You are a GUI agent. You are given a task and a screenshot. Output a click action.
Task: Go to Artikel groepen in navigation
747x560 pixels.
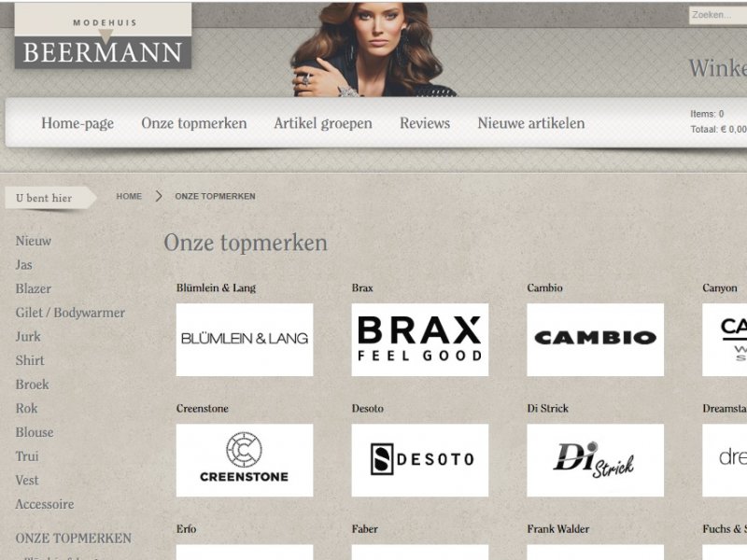pos(323,123)
